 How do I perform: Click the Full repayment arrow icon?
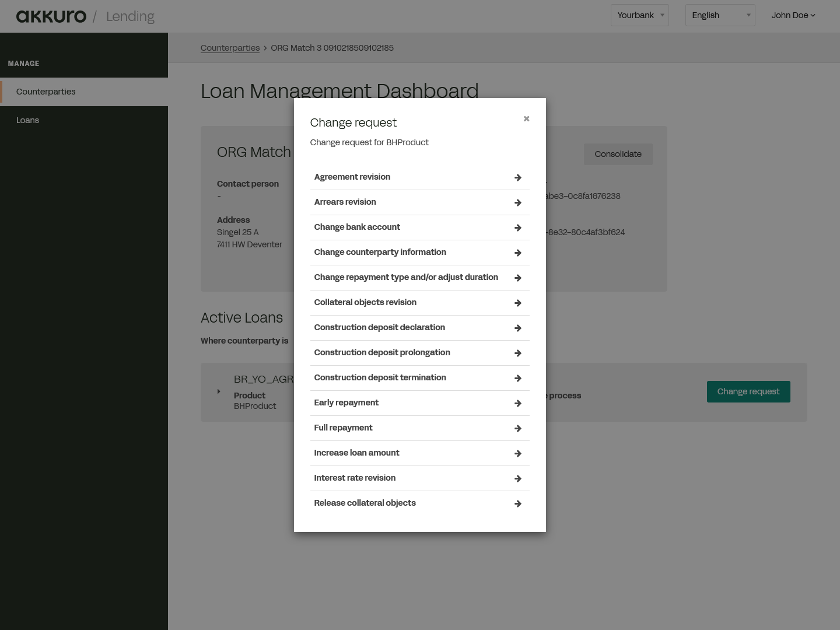517,428
